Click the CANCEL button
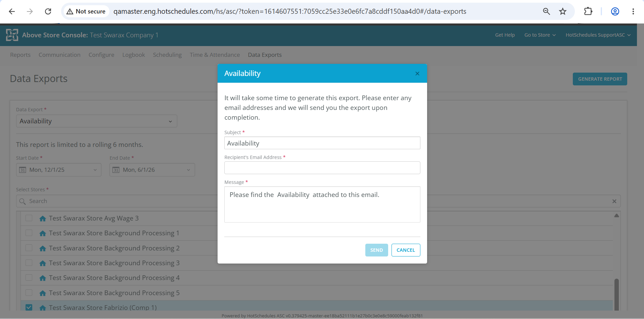This screenshot has height=319, width=644. pyautogui.click(x=406, y=250)
